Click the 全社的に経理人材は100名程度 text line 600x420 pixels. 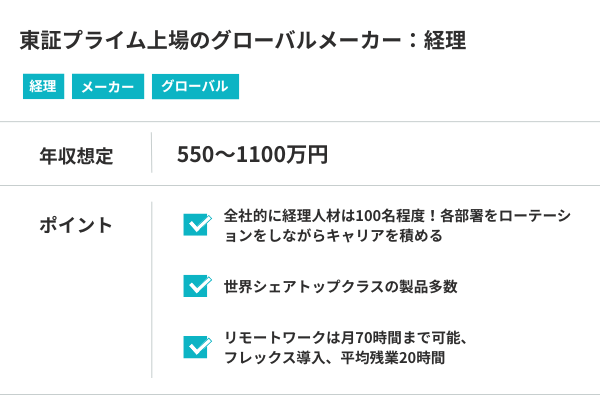(397, 216)
